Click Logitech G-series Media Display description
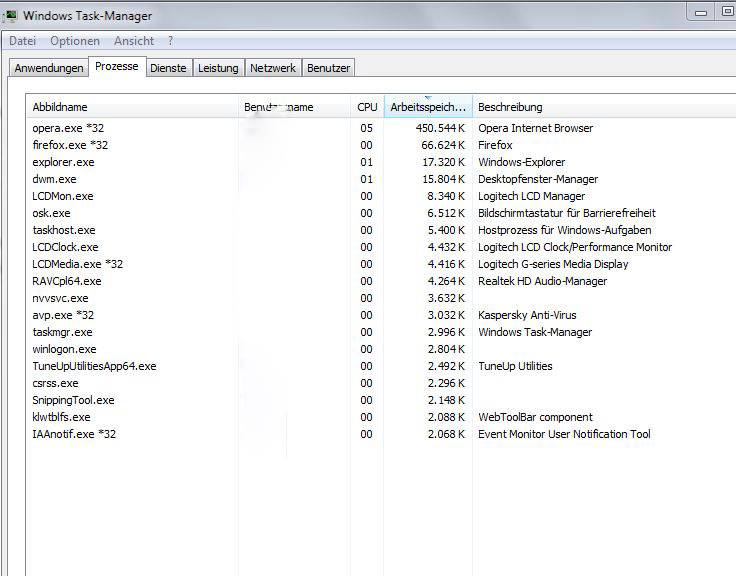Viewport: 736px width, 576px height. 553,264
